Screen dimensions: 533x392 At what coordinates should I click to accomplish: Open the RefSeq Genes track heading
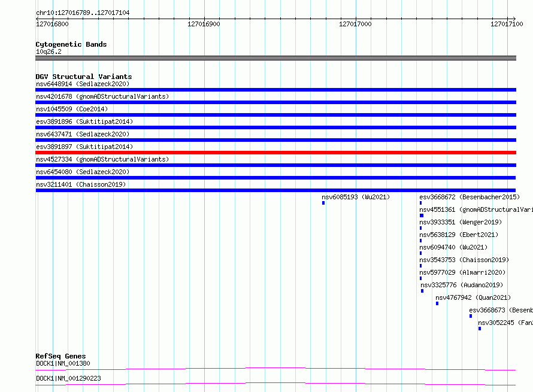click(x=60, y=356)
